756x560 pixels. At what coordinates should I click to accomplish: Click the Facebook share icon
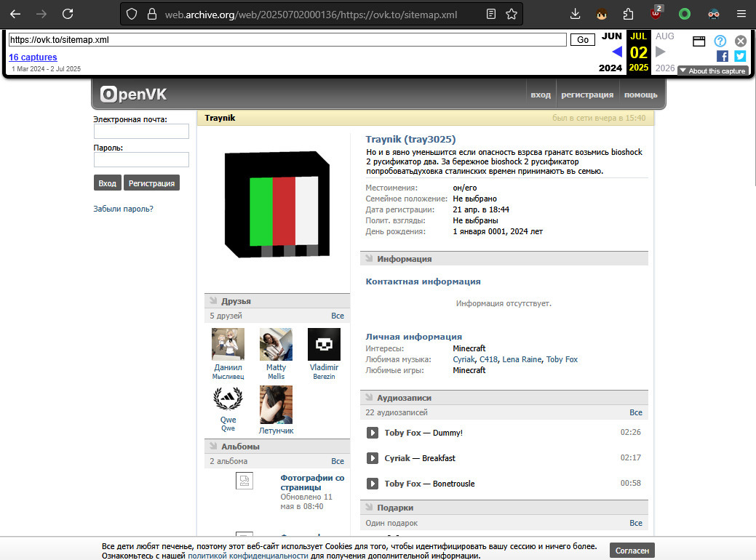tap(723, 57)
